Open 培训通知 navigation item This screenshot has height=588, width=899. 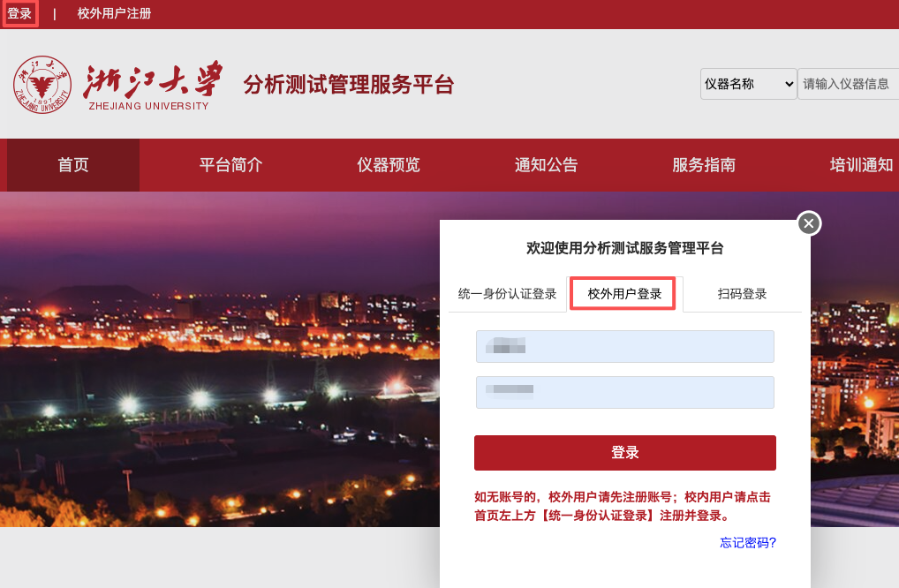[862, 165]
